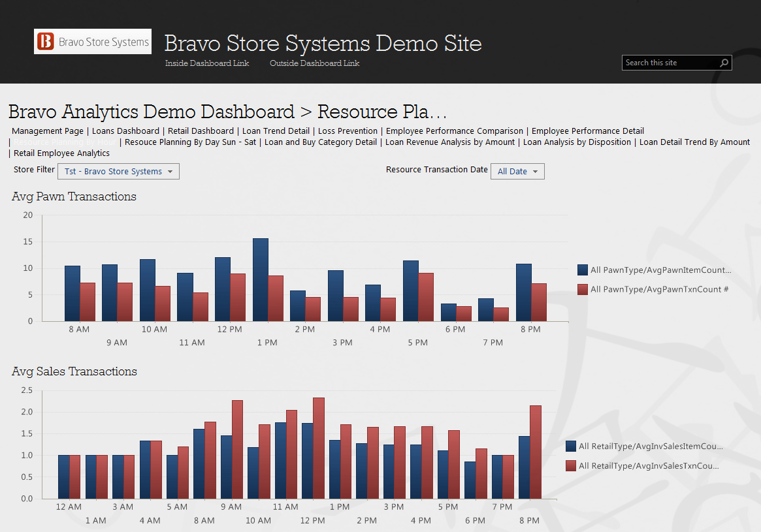Click the blue 8 PM bar in pawn chart

pyautogui.click(x=524, y=292)
